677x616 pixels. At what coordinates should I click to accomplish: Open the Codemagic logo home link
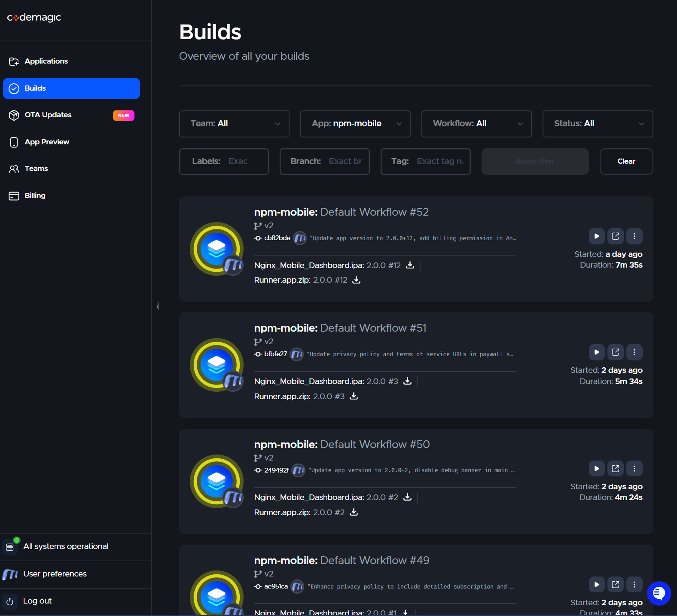(34, 18)
